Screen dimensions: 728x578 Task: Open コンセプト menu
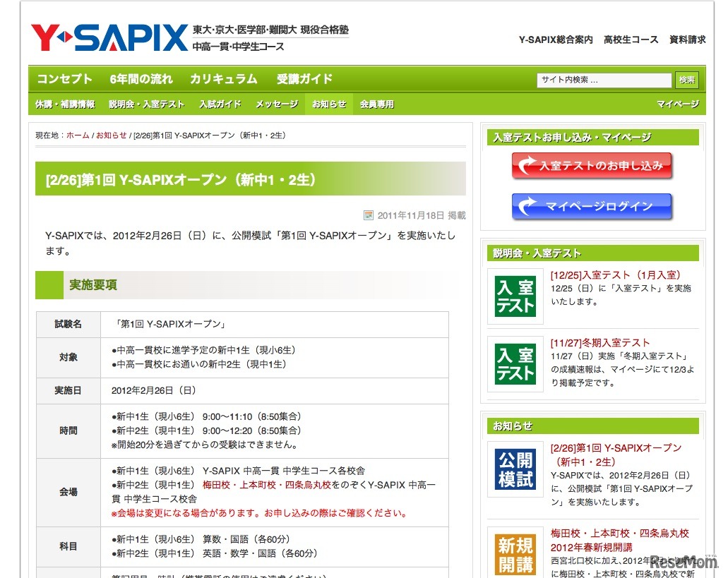(x=64, y=79)
